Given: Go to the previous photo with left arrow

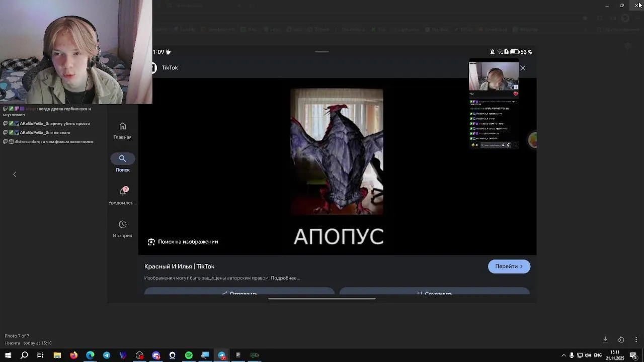Looking at the screenshot, I should coord(15,174).
